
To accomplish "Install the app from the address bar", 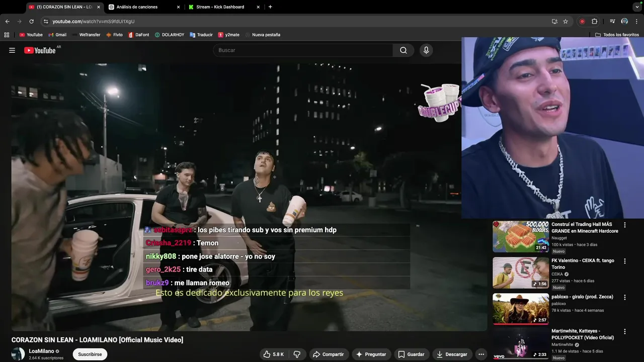I will click(554, 22).
